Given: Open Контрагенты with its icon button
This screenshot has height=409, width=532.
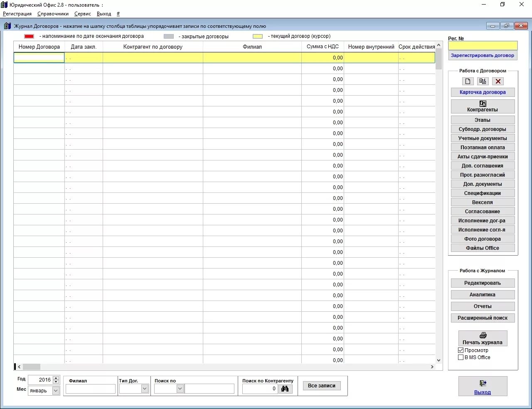Looking at the screenshot, I should pos(483,106).
